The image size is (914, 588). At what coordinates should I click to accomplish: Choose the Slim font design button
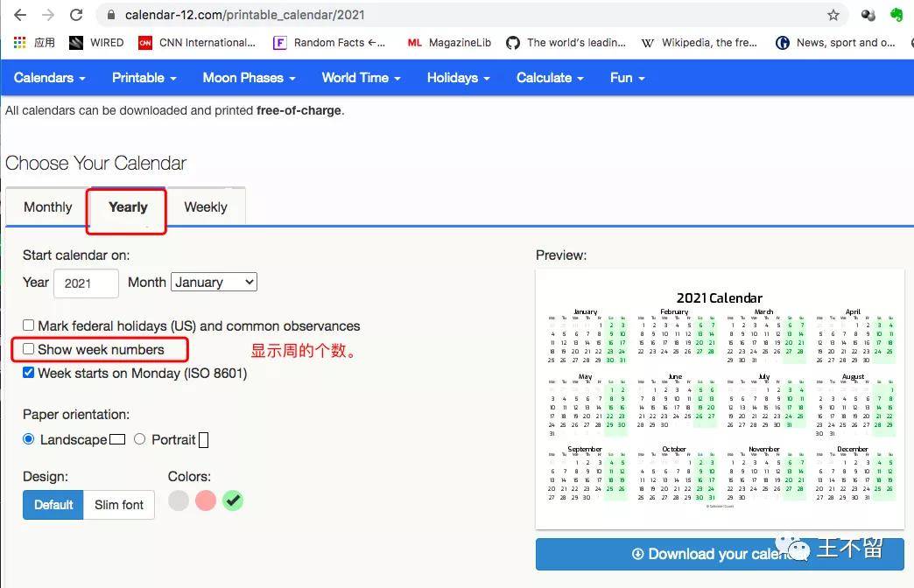119,505
